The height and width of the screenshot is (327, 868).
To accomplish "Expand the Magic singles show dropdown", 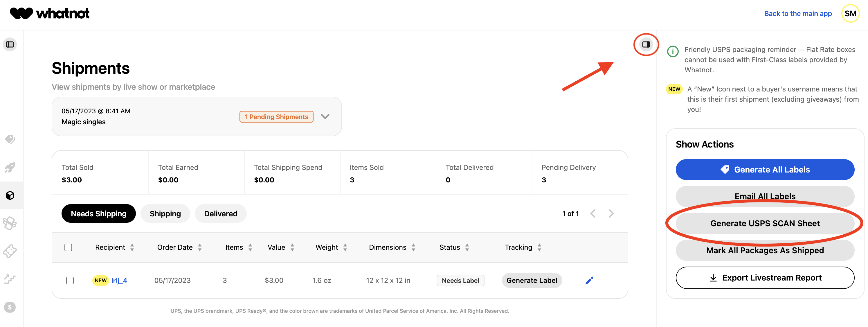I will (x=325, y=117).
